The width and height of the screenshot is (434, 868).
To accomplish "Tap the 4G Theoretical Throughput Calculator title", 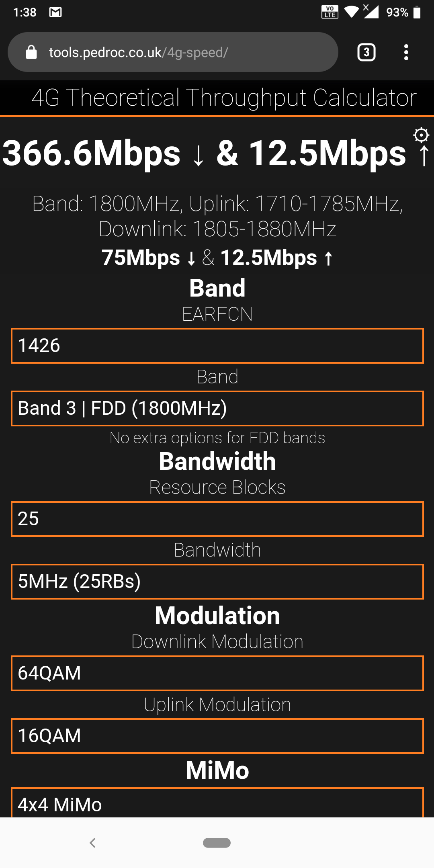I will 223,98.
